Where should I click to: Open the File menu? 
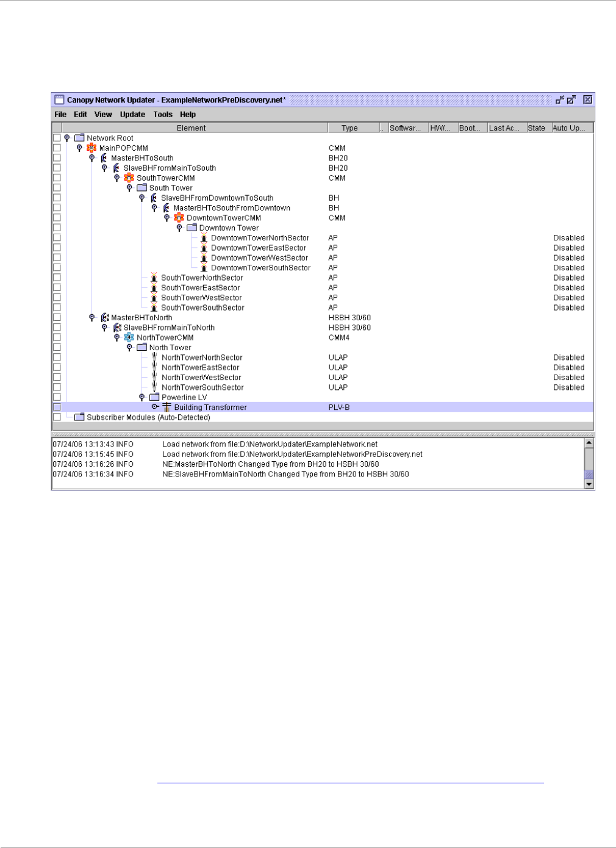click(60, 114)
